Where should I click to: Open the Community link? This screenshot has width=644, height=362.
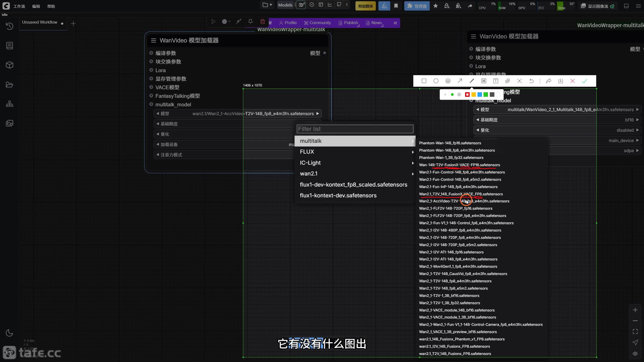coord(317,23)
